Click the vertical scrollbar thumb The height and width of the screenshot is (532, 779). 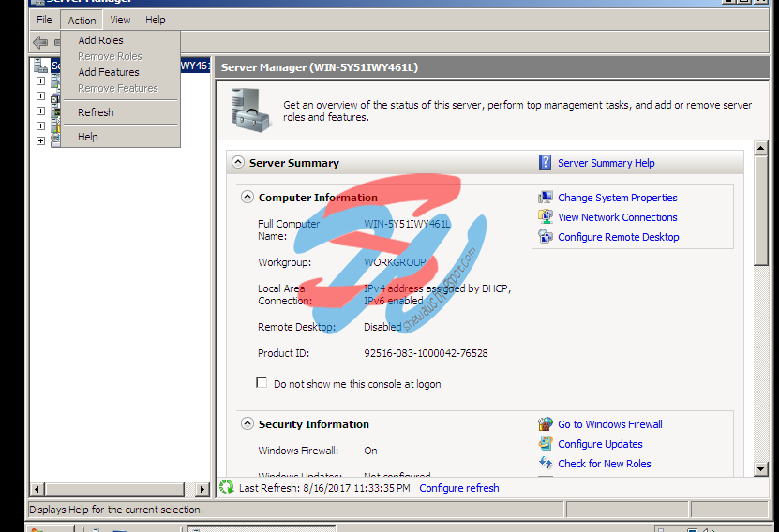pos(760,211)
